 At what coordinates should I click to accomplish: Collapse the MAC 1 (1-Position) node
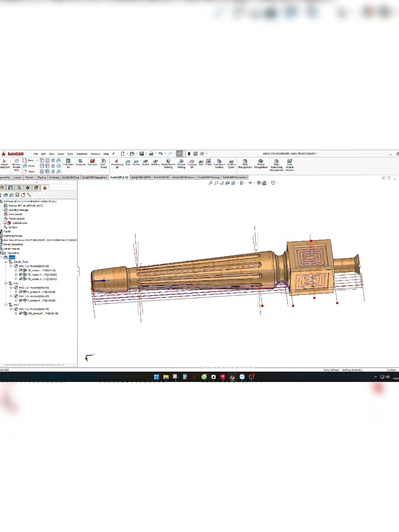[x=11, y=266]
